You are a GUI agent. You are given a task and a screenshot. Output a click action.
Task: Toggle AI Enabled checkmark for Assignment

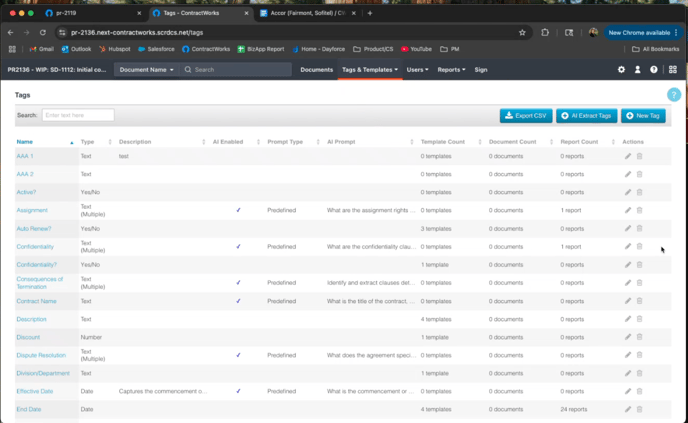tap(238, 210)
